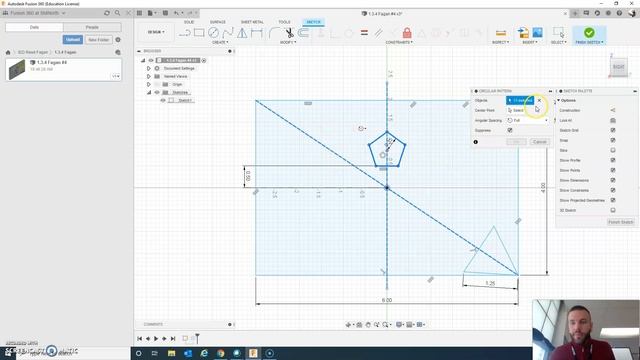Click the Undo arrow

pyautogui.click(x=176, y=13)
